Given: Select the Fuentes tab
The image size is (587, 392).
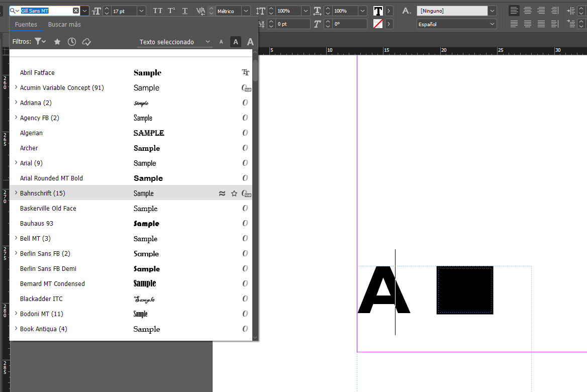Looking at the screenshot, I should click(27, 24).
